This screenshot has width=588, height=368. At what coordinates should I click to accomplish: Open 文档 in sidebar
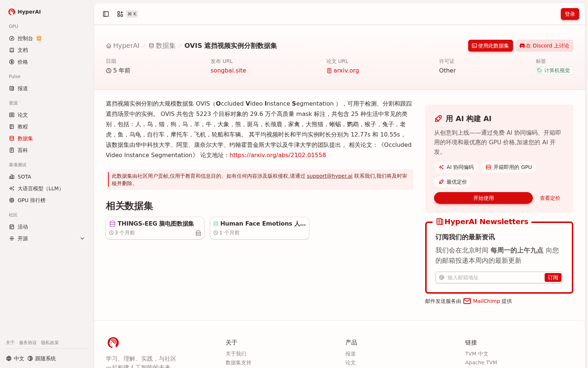[x=23, y=50]
